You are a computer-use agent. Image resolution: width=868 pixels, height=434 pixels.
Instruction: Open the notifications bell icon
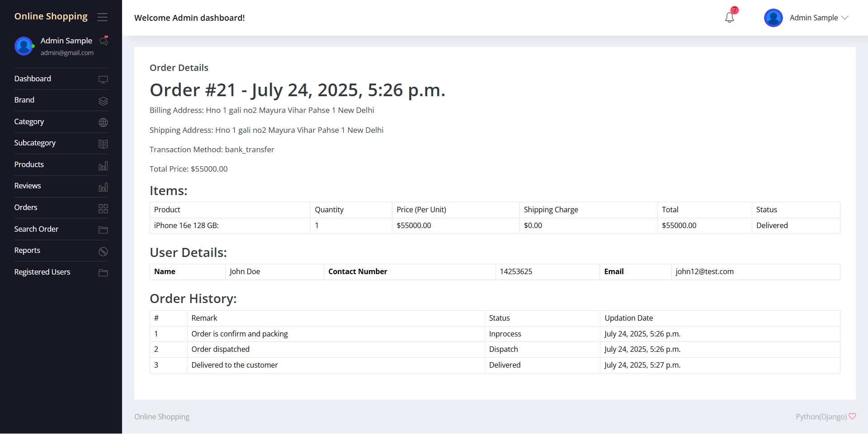(x=729, y=18)
